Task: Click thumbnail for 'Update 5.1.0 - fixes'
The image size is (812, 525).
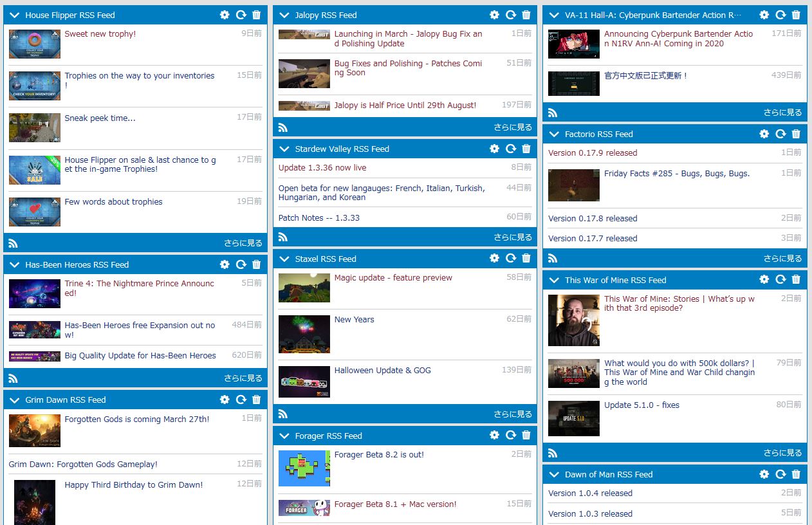Action: pos(574,418)
